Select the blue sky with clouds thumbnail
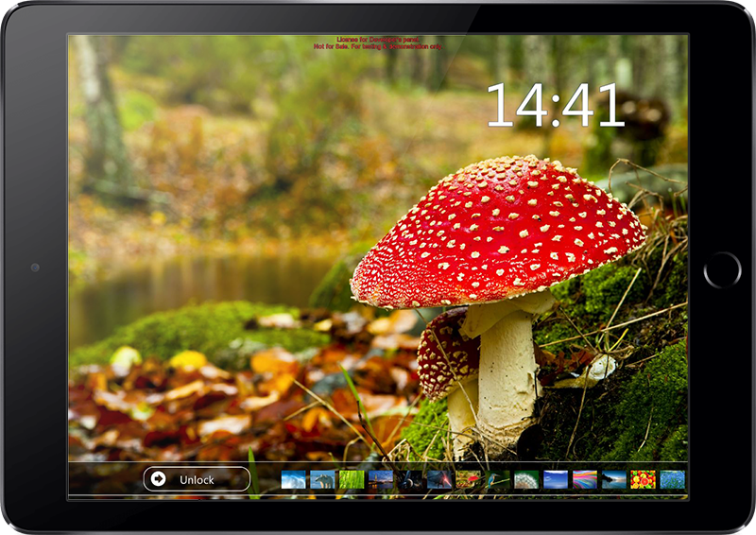The height and width of the screenshot is (535, 756). pos(556,479)
